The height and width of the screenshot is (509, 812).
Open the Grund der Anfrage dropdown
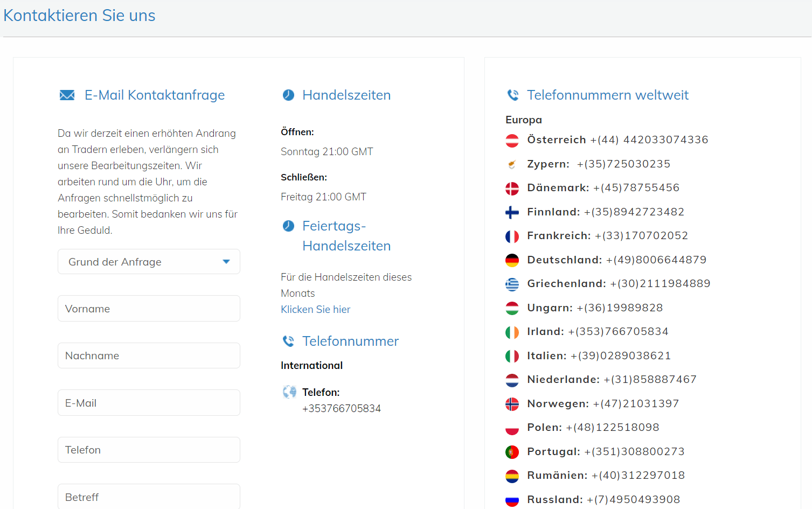pyautogui.click(x=149, y=262)
